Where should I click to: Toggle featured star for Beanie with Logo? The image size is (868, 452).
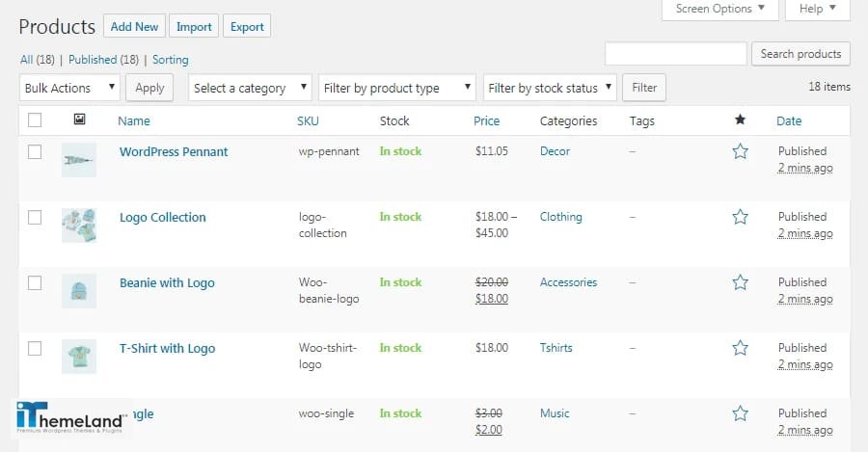(x=740, y=282)
